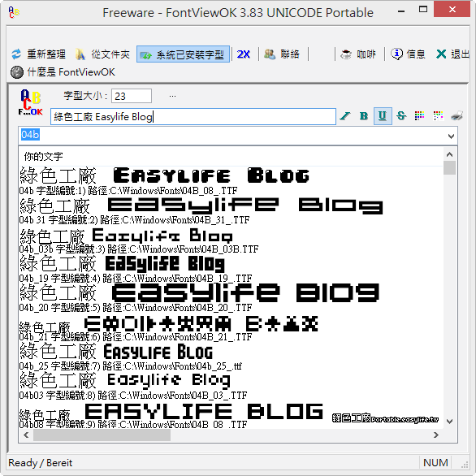
Task: Click the FontViewOK ABC logo icon
Action: tap(30, 102)
